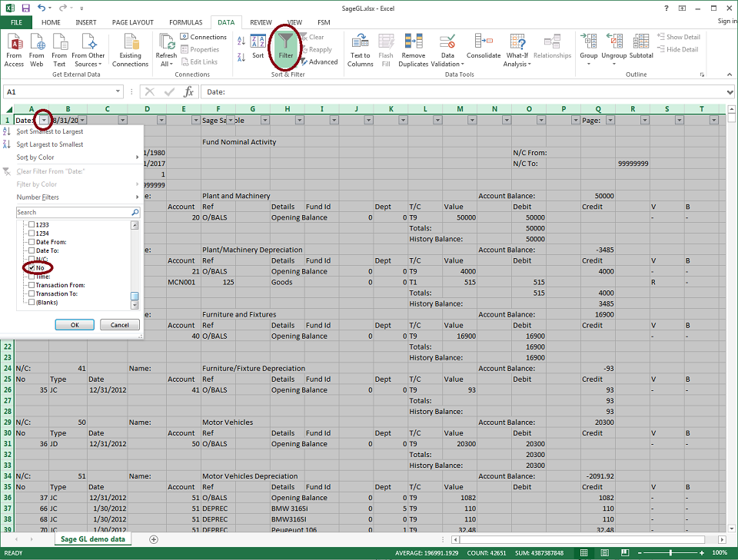The height and width of the screenshot is (560, 738).
Task: Add a new sheet with plus icon
Action: pyautogui.click(x=154, y=539)
